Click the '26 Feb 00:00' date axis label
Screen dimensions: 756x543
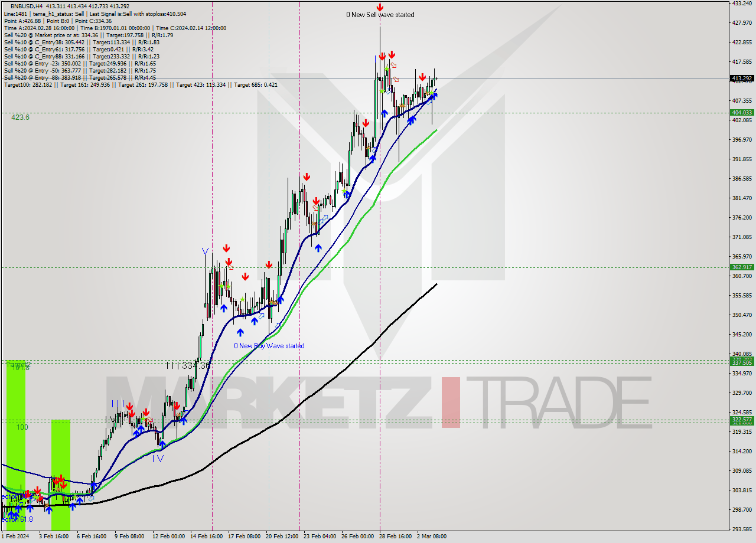tap(359, 537)
